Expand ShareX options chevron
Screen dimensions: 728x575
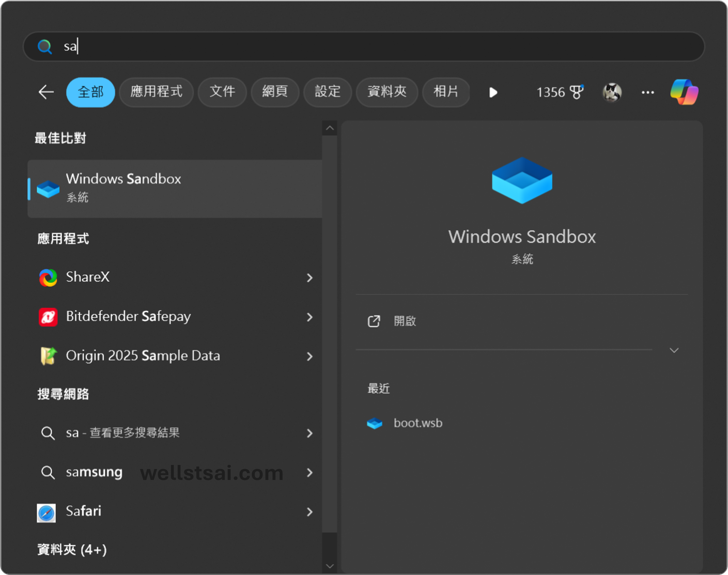309,278
